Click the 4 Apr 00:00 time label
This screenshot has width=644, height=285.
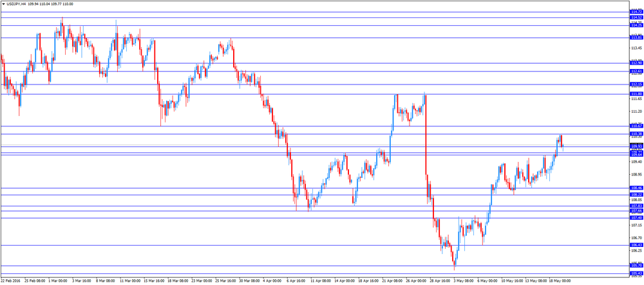pyautogui.click(x=273, y=282)
